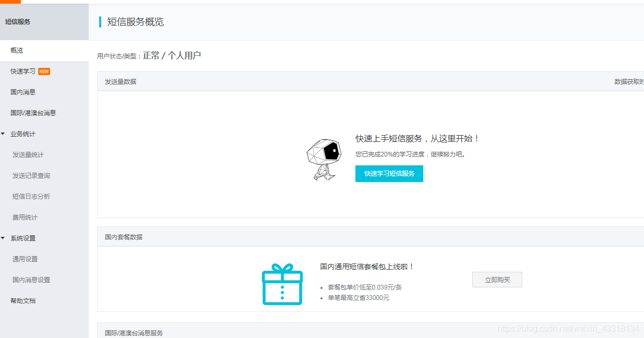
Task: Open the 帮助文档 entry
Action: [22, 300]
